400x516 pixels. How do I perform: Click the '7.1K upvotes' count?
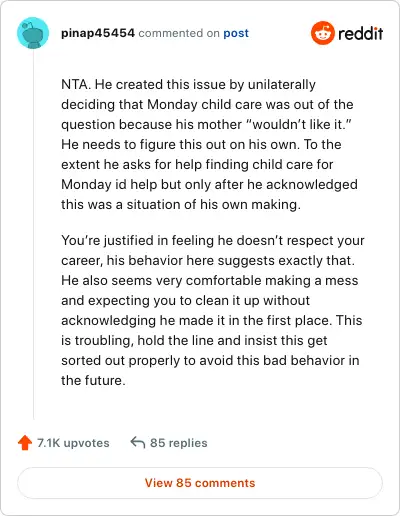pos(73,443)
